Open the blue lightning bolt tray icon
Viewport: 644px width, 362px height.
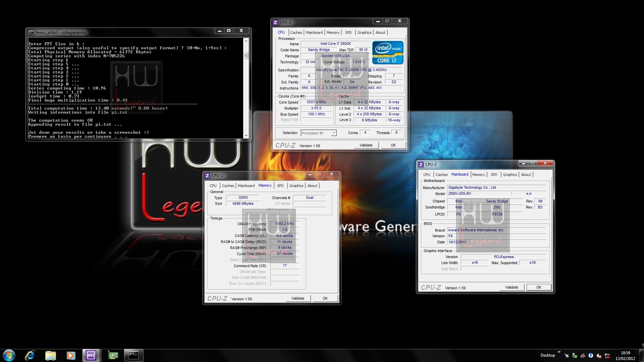tap(591, 356)
